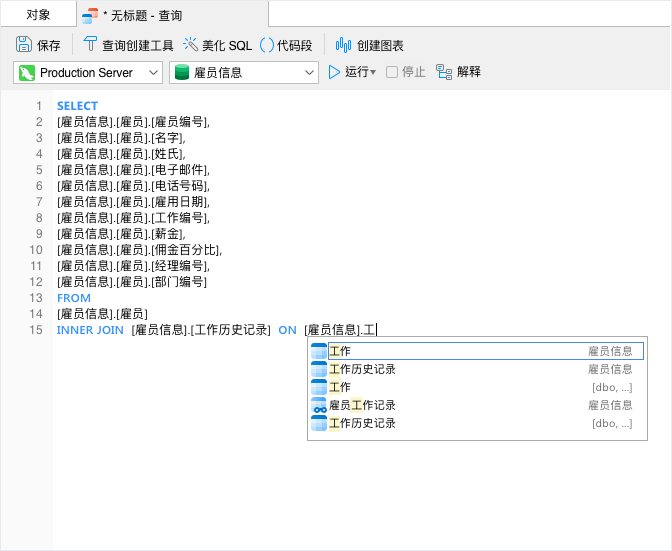
Task: Click the [薪金] column on line 9
Action: pyautogui.click(x=167, y=234)
